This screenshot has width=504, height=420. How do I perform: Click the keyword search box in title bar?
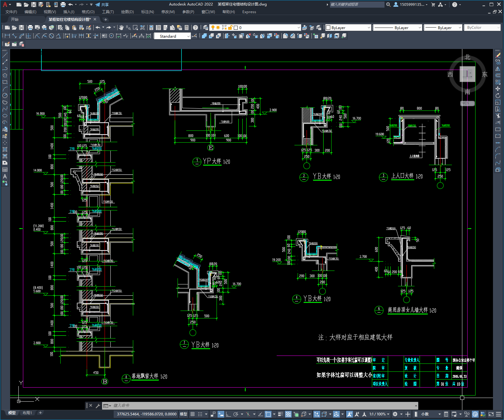(357, 5)
